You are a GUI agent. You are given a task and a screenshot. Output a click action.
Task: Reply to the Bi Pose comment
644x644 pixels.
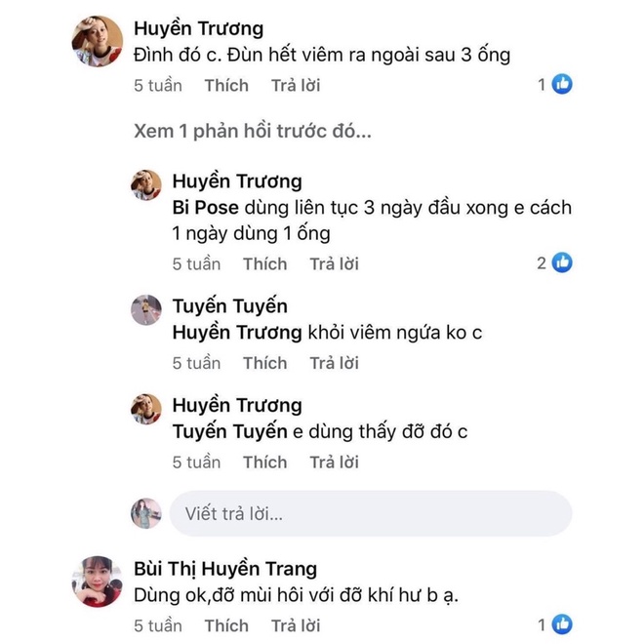(334, 263)
